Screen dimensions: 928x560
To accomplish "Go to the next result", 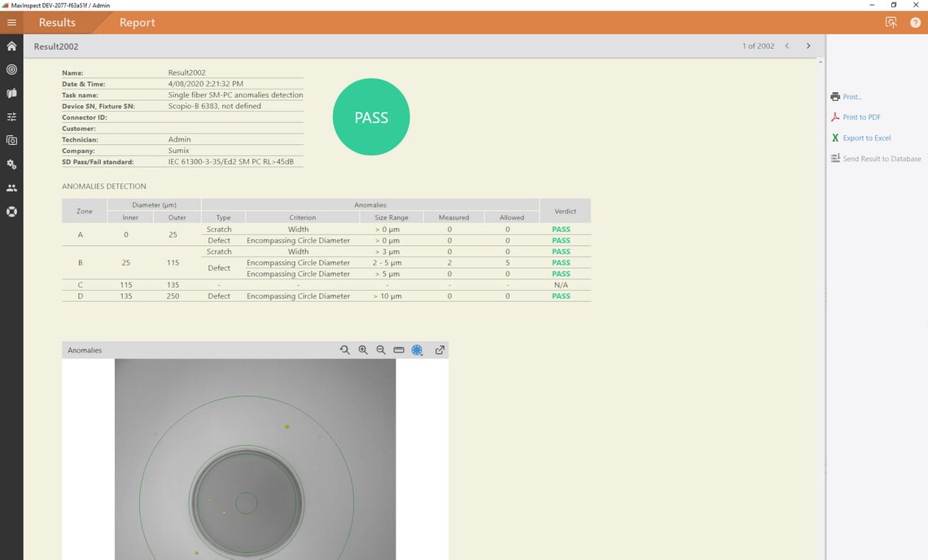I will pos(808,46).
